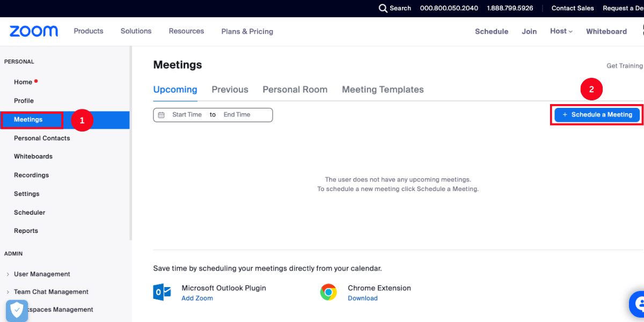This screenshot has width=644, height=322.
Task: Switch to the Upcoming tab
Action: (175, 90)
